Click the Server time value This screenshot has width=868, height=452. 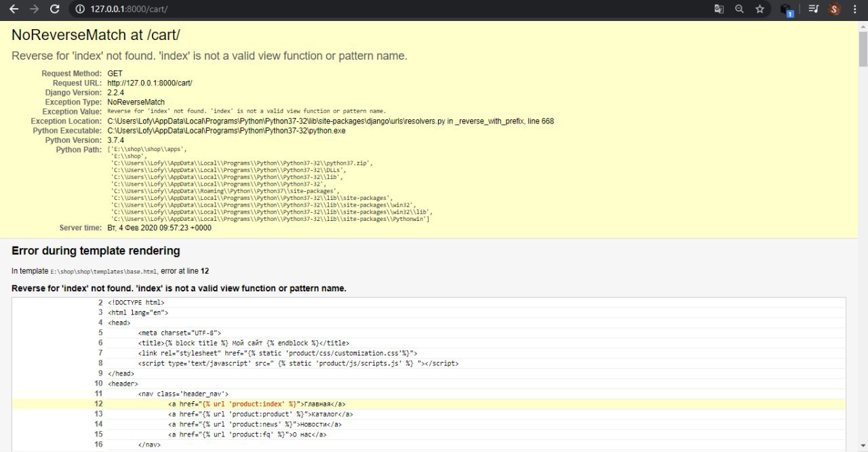tap(159, 228)
